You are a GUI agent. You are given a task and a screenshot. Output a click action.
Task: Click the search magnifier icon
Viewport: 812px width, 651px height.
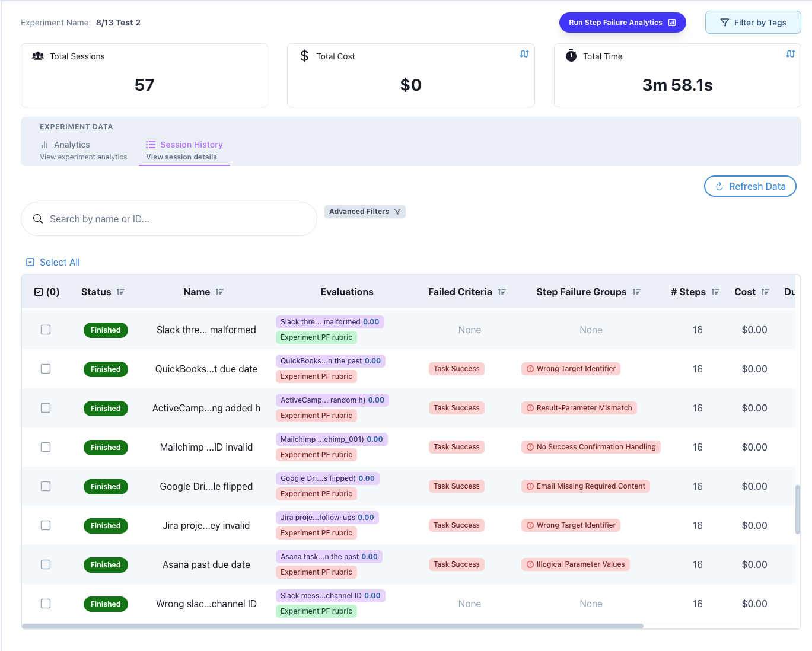pos(38,219)
